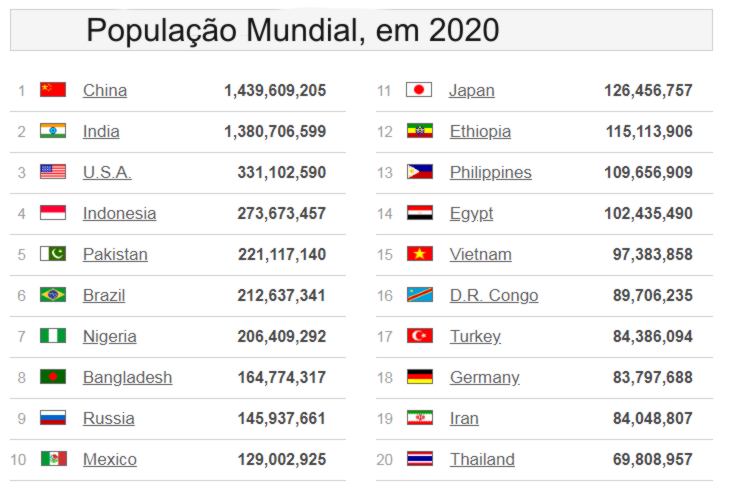Image resolution: width=731 pixels, height=497 pixels.
Task: Click the Philippines flag icon
Action: tap(419, 172)
